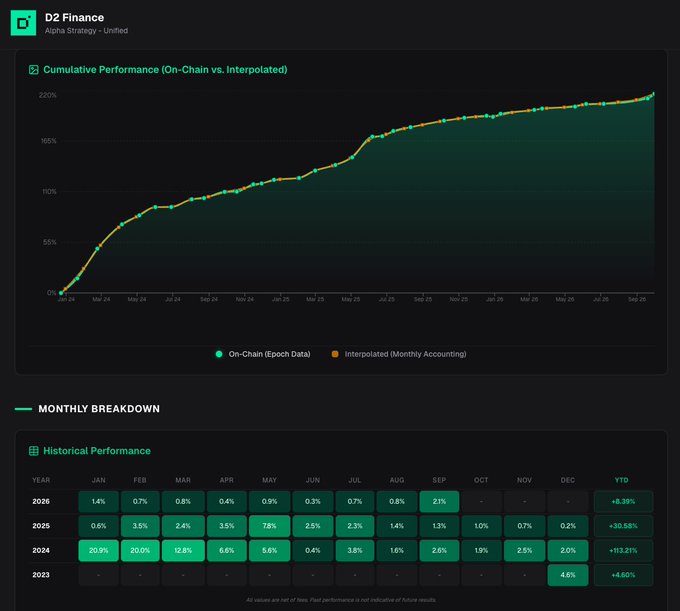Screen dimensions: 680x611
Task: Click the 12.8% cell for March 2024
Action: pos(183,550)
